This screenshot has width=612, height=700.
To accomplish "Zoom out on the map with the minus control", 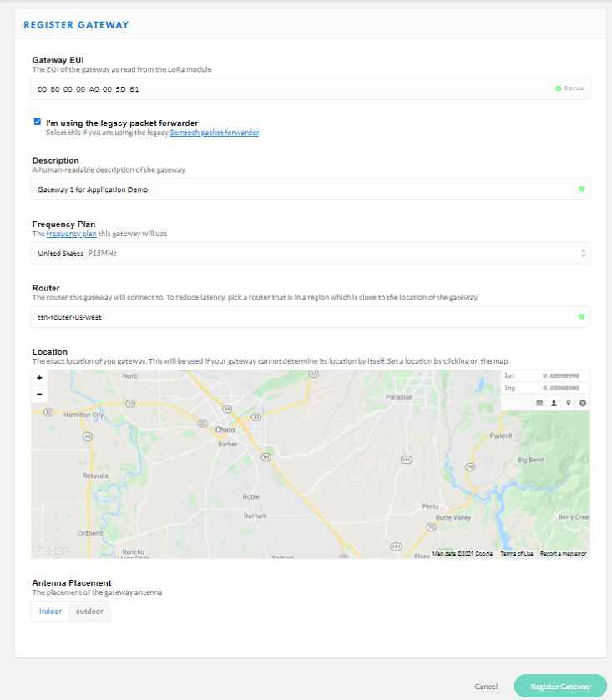I will pyautogui.click(x=39, y=394).
